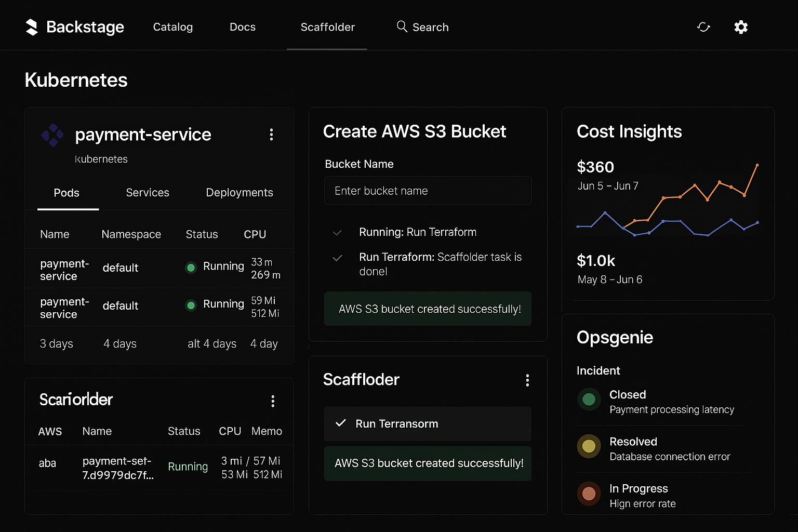Click the 59 Mi / 512 Mi cell

265,307
